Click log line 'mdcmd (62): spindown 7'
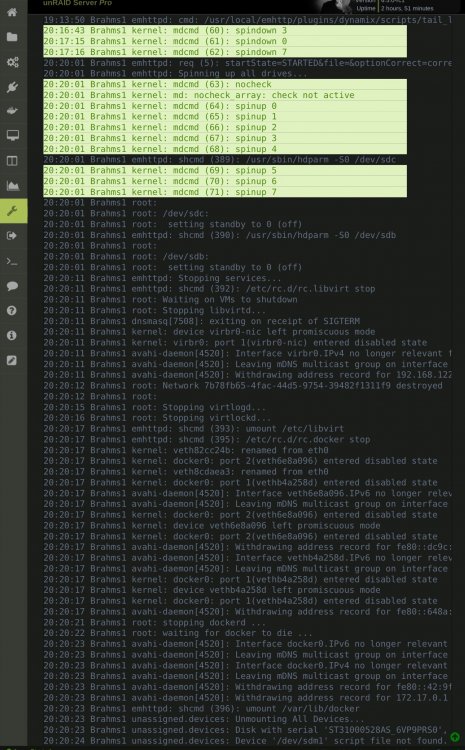The image size is (465, 750). coord(225,52)
